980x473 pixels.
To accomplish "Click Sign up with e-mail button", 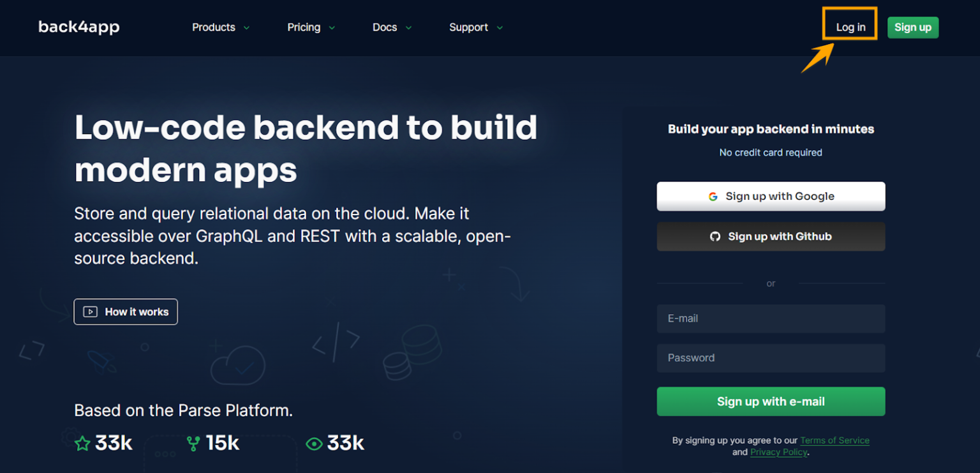I will point(770,402).
